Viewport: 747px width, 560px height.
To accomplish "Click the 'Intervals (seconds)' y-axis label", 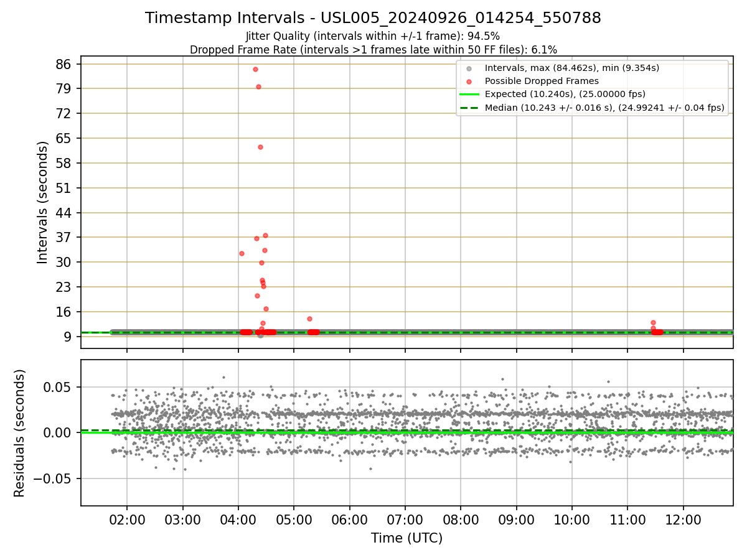I will 43,202.
